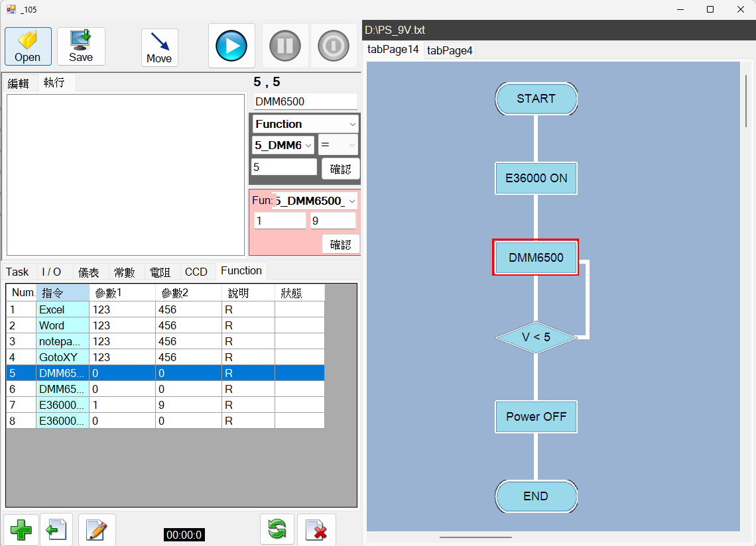Open the 常數 tab
Viewport: 756px width, 546px height.
tap(125, 272)
